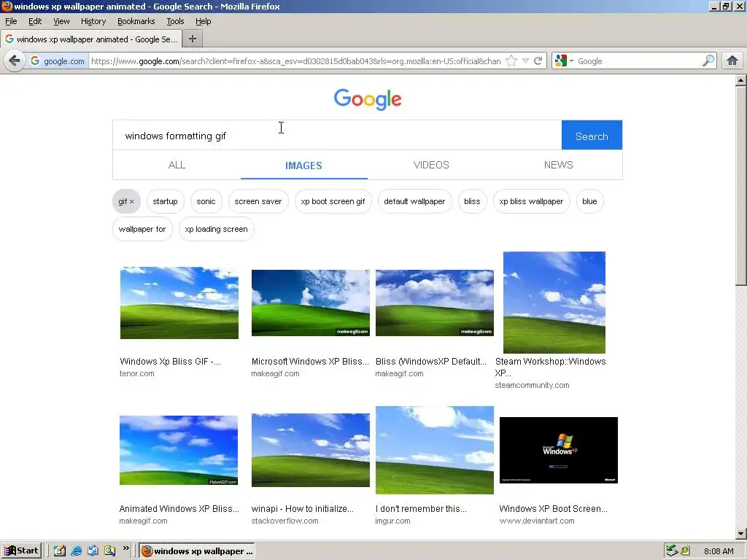
Task: Open the imgur I don't remember thumbnail
Action: [x=435, y=450]
